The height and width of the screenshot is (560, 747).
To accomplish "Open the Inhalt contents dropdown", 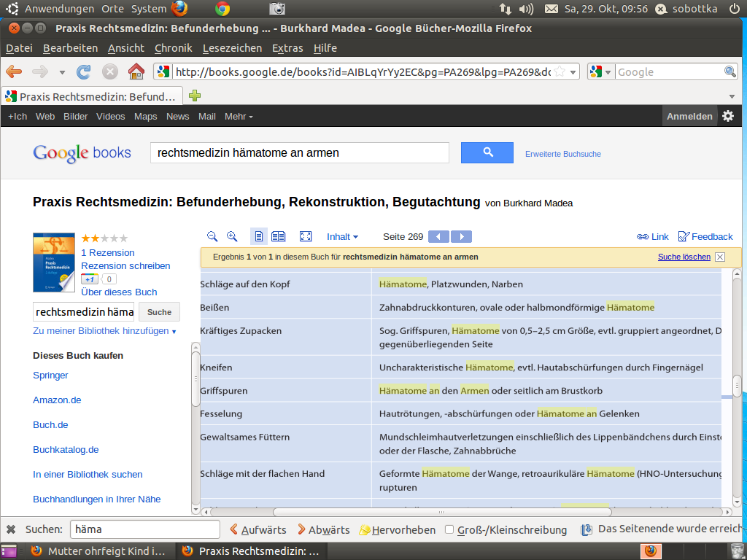I will click(342, 237).
